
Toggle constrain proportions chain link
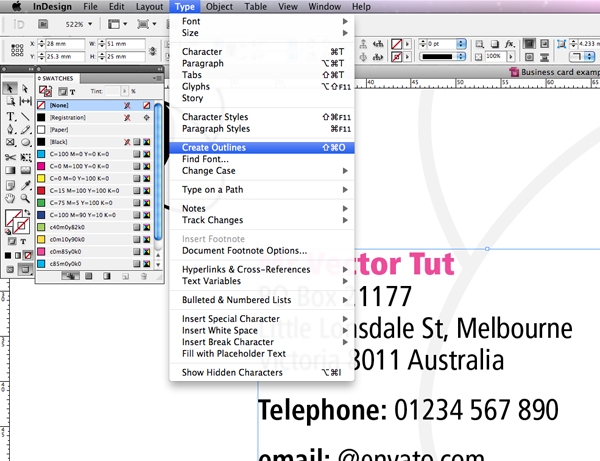point(153,50)
